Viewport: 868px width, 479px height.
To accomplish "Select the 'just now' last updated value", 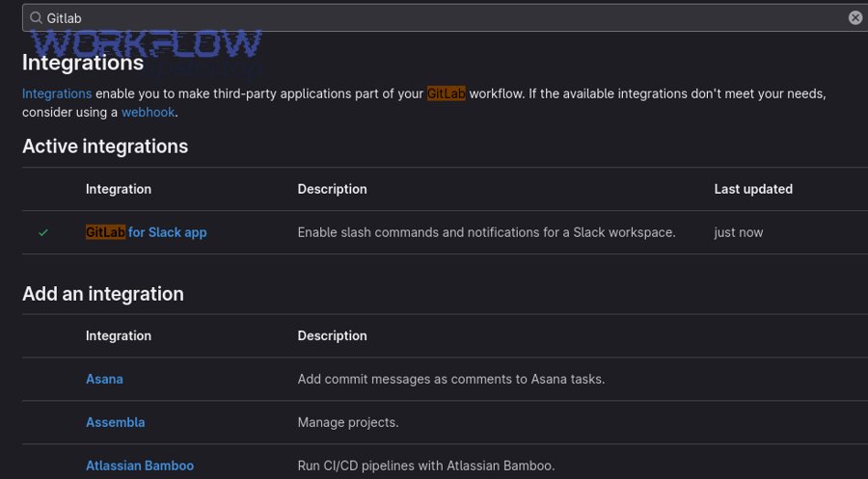I will (739, 232).
